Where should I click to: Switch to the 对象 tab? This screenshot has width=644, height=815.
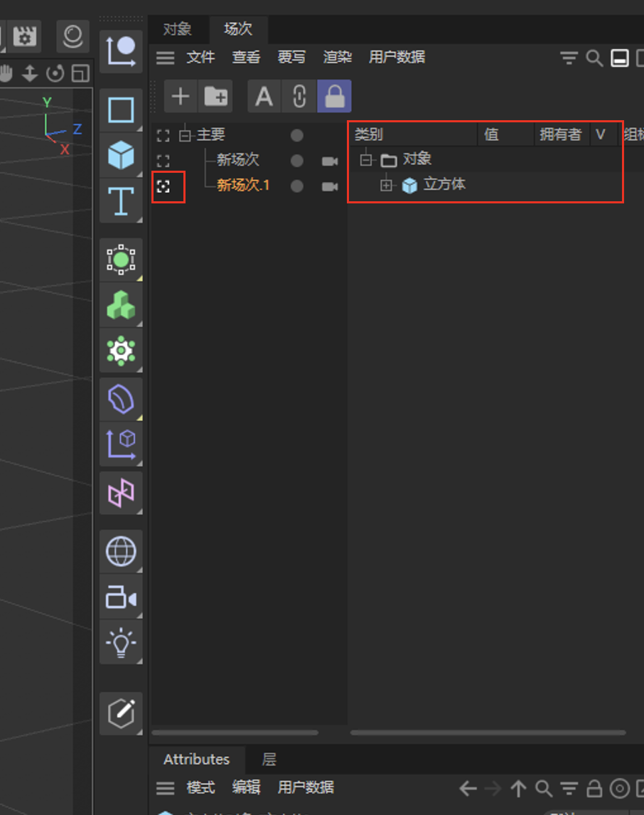point(178,29)
